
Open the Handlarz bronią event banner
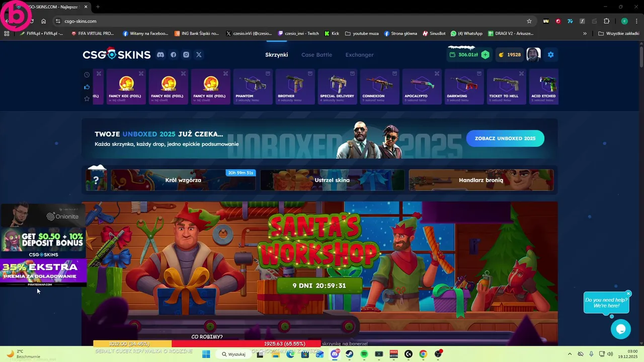481,180
